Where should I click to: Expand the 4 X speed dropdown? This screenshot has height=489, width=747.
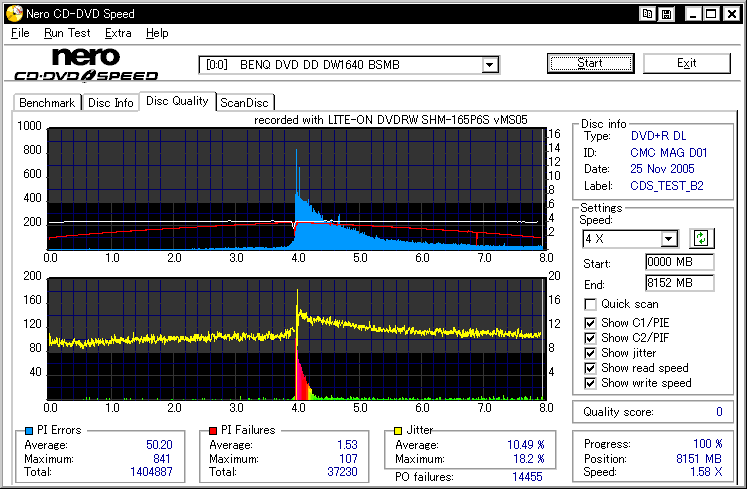pyautogui.click(x=669, y=238)
